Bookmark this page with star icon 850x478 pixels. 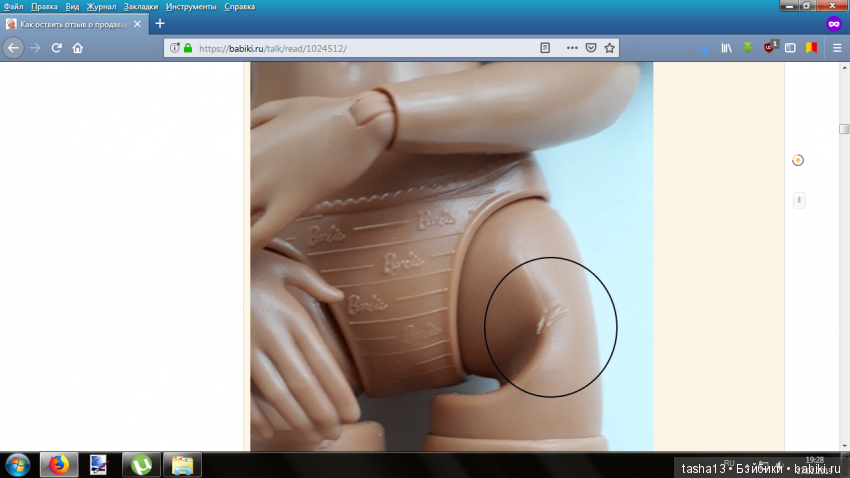click(609, 47)
